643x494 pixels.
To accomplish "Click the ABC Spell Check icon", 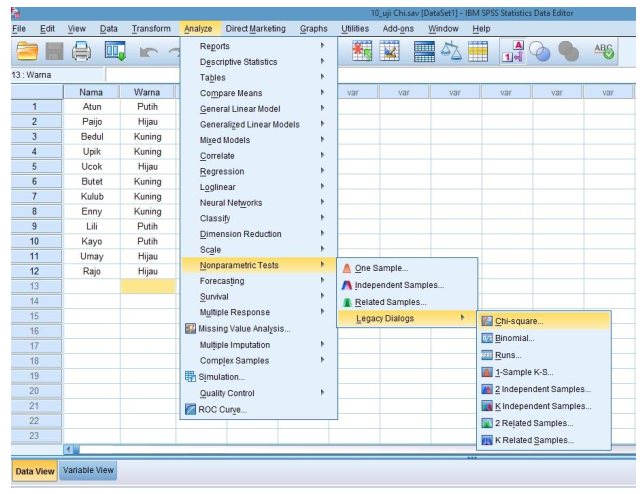I will [604, 52].
